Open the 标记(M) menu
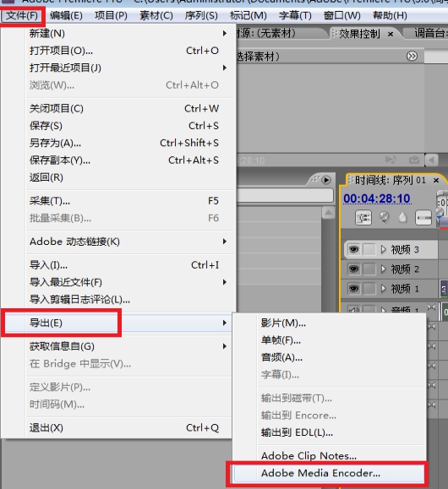This screenshot has width=448, height=489. coord(249,15)
